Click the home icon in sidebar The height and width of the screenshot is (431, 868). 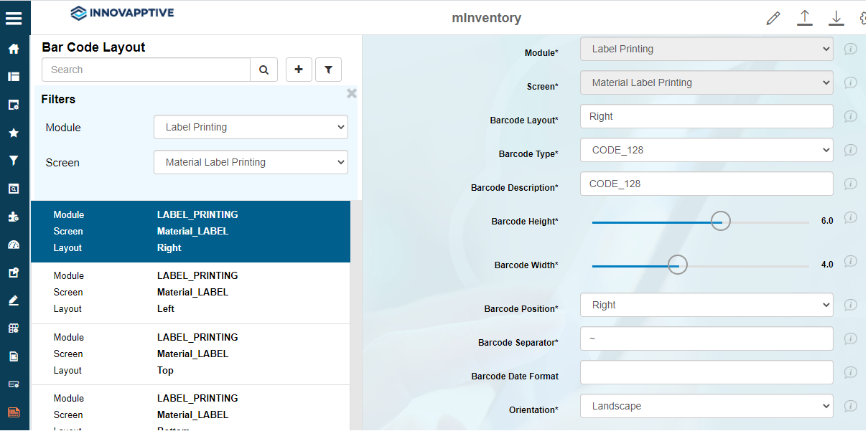point(14,49)
